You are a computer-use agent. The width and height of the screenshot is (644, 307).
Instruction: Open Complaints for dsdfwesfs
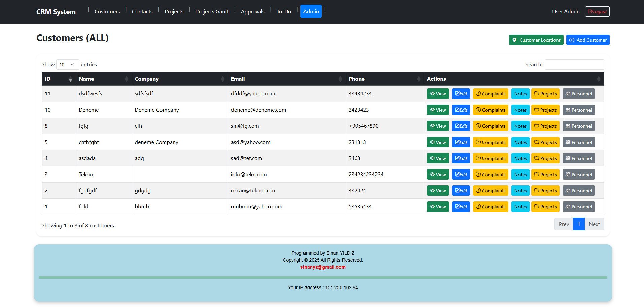click(491, 94)
